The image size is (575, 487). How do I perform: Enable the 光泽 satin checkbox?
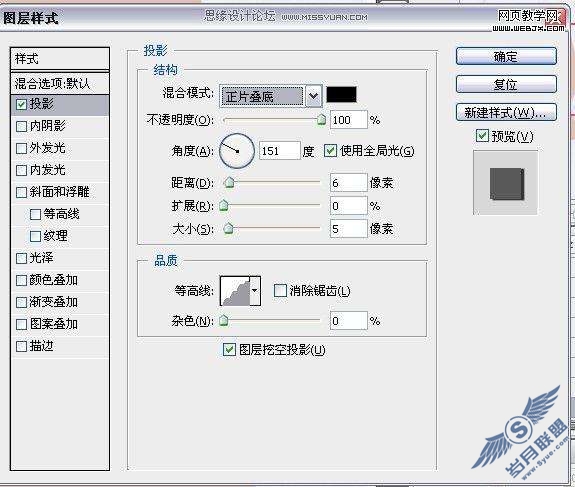[21, 258]
